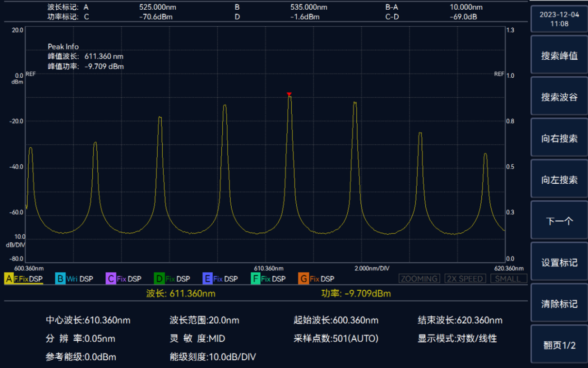This screenshot has width=588, height=368.
Task: Select trace F teal icon
Action: [x=255, y=279]
